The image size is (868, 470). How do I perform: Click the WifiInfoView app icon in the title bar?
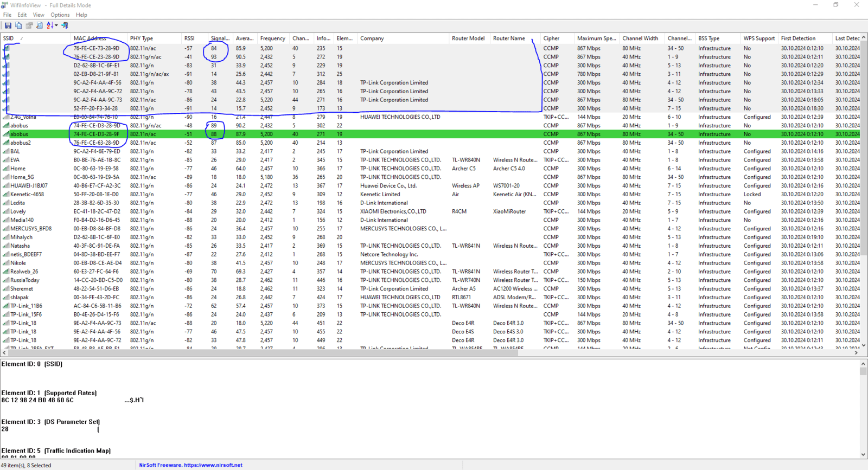4,5
